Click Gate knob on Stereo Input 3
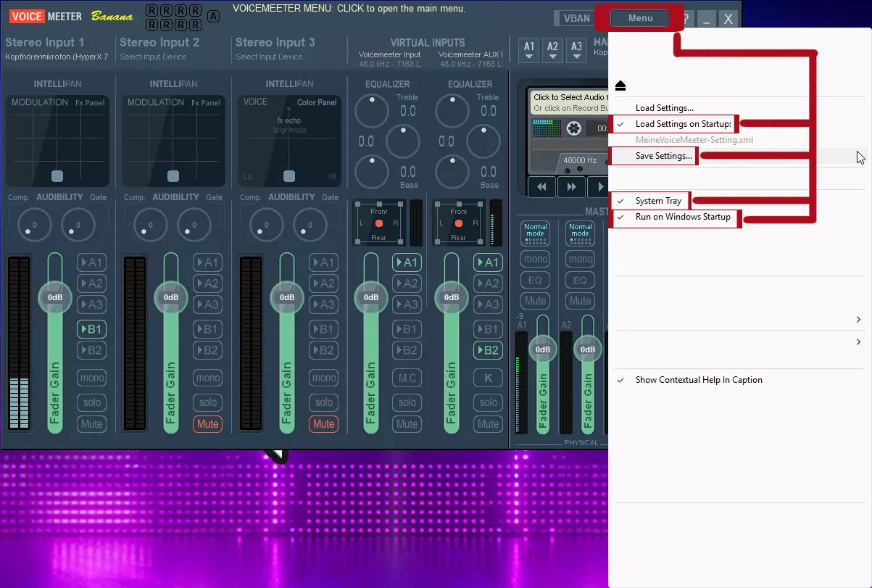Image resolution: width=872 pixels, height=588 pixels. 310,225
